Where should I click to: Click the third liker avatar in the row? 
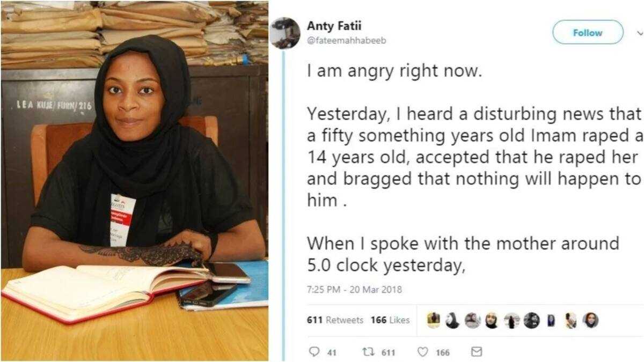(472, 320)
